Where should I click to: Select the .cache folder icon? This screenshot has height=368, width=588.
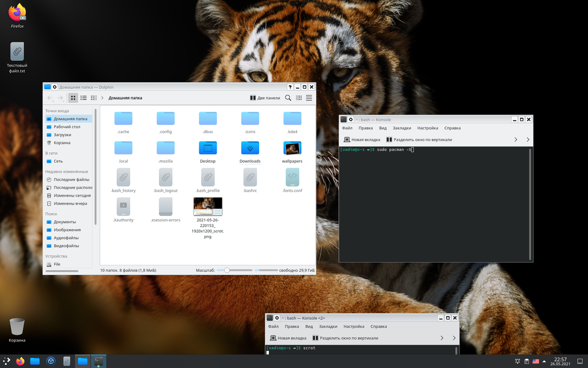(123, 118)
